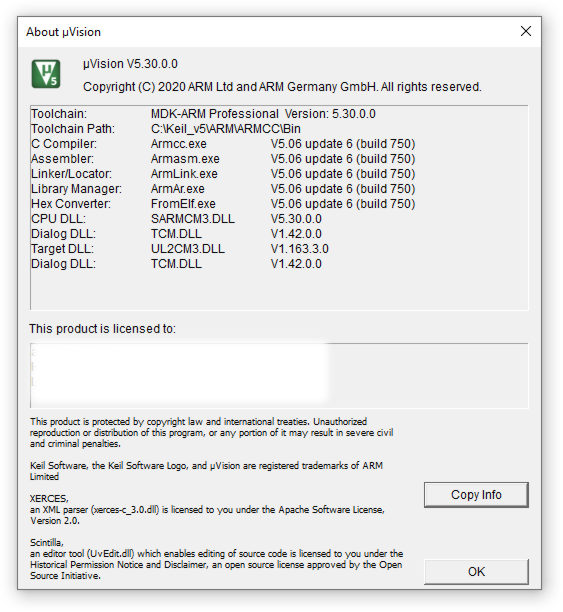Click the FromElf.exe version V5.06 update 6
563x612 pixels.
[x=343, y=204]
